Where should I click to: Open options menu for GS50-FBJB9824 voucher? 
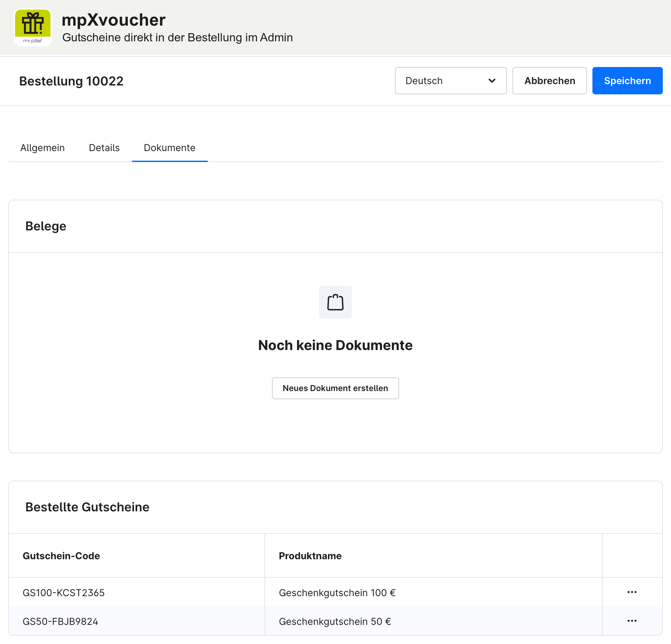[x=632, y=621]
